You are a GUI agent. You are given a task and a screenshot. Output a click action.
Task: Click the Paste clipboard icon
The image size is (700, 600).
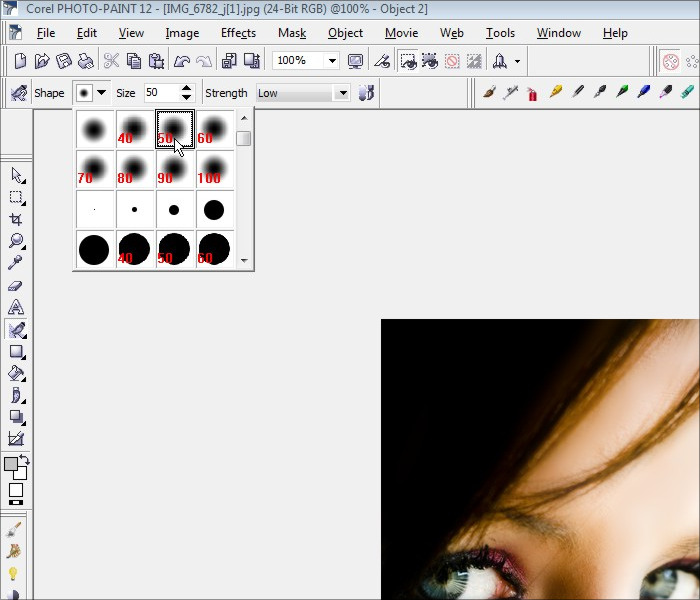coord(156,61)
